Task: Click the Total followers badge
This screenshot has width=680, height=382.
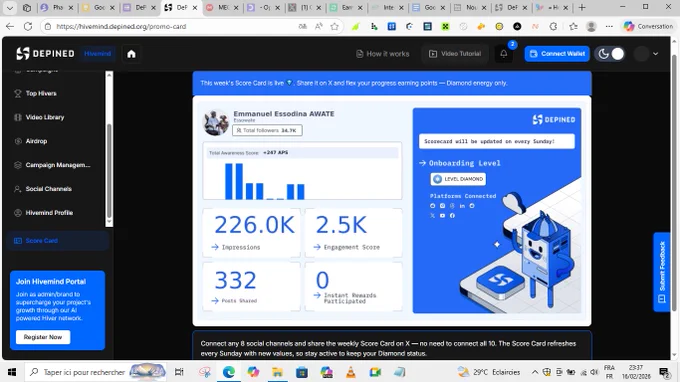Action: pos(267,130)
